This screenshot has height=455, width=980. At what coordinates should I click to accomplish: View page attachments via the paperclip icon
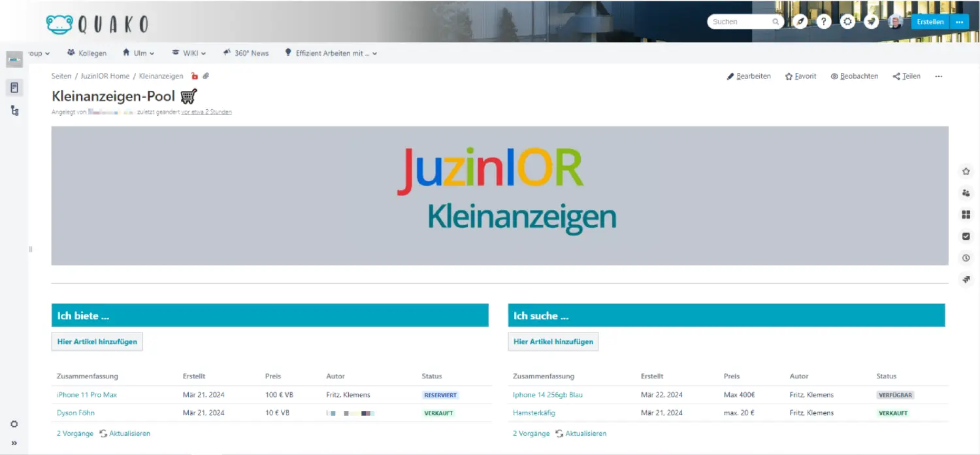206,76
